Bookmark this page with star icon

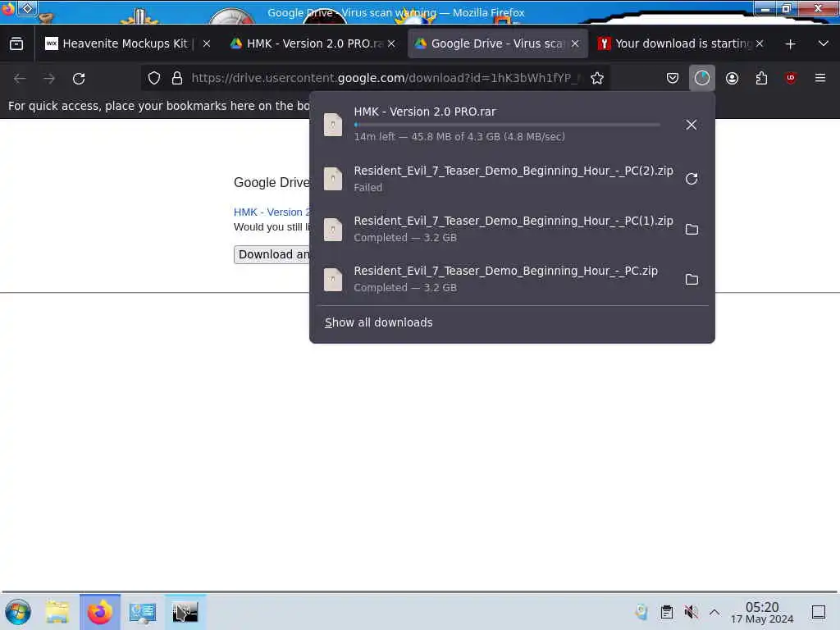[597, 78]
